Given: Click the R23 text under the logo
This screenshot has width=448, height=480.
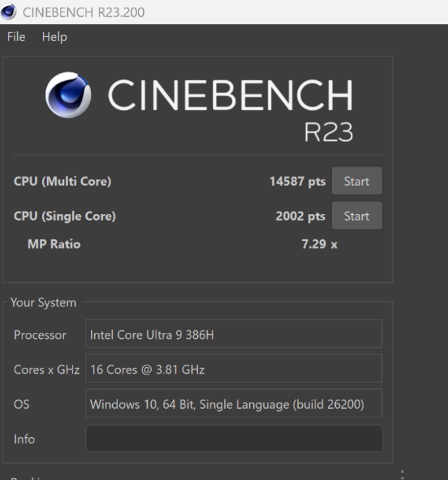Looking at the screenshot, I should [328, 132].
